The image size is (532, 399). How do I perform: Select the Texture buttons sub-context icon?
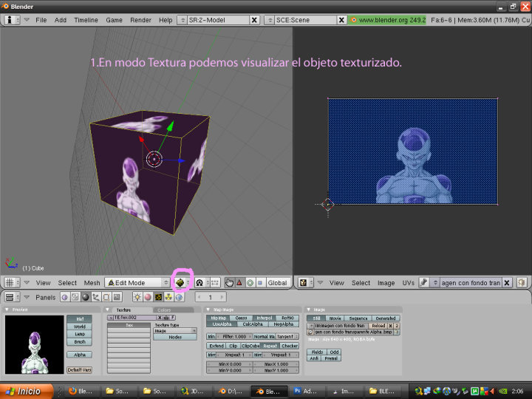(x=158, y=297)
